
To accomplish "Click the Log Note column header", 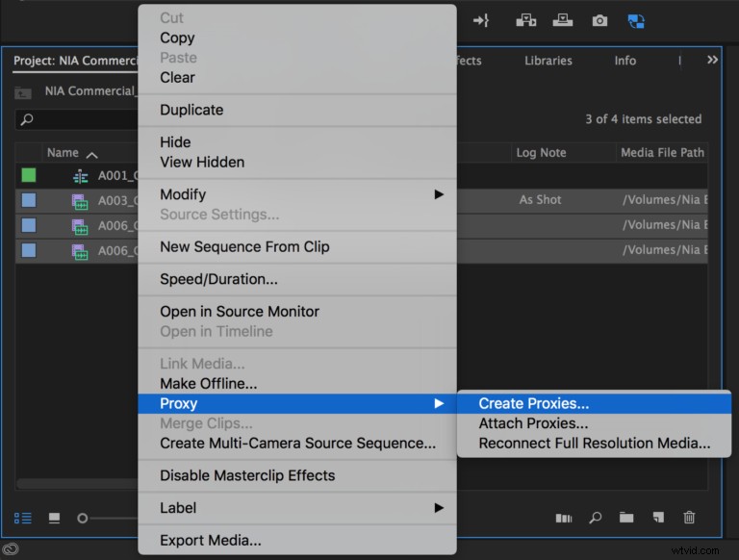I will coord(541,153).
